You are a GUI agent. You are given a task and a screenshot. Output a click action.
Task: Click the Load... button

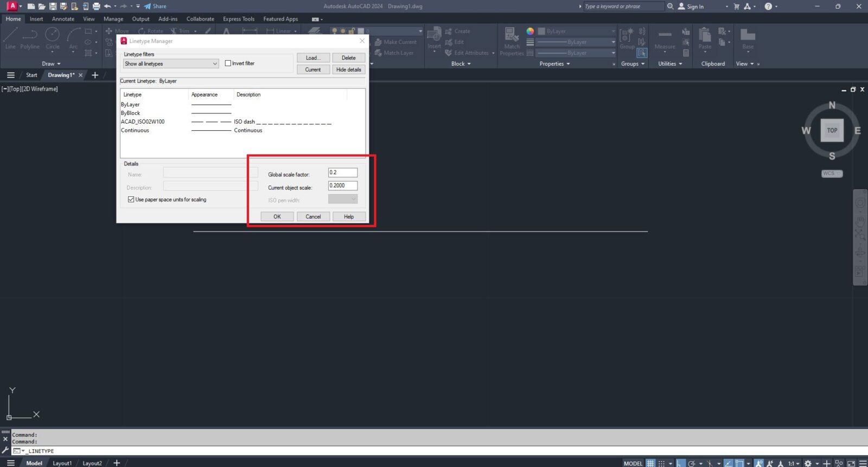click(x=313, y=58)
